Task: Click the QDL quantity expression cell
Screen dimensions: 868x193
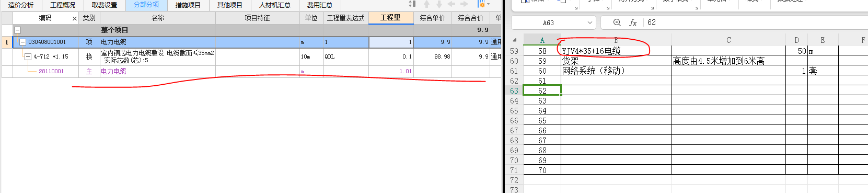Action: click(346, 56)
